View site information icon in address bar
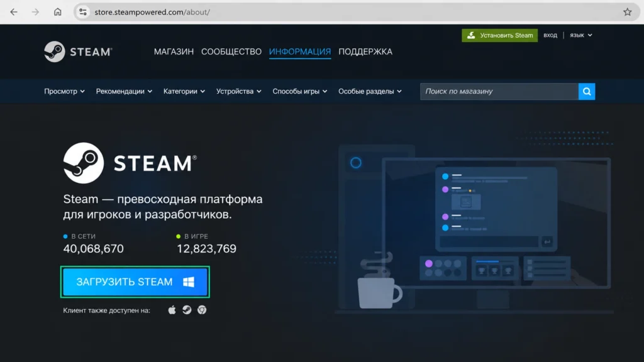Viewport: 644px width, 362px height. click(x=83, y=12)
